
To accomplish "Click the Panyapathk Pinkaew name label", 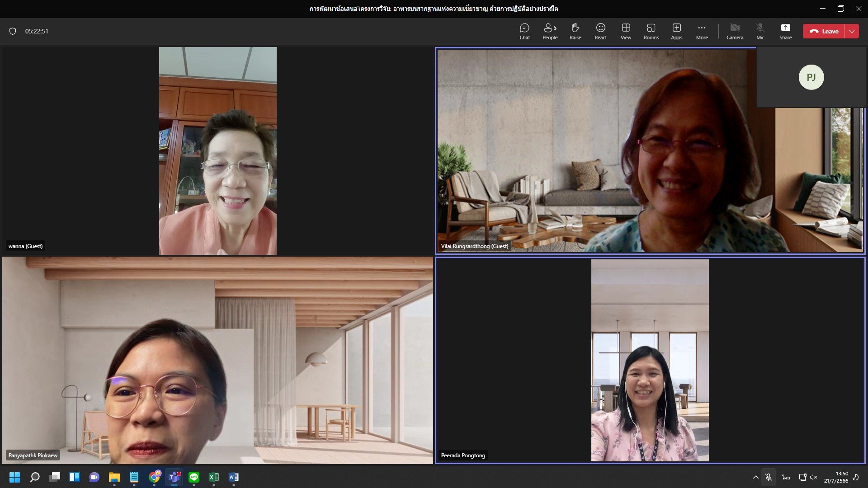I will click(x=33, y=455).
